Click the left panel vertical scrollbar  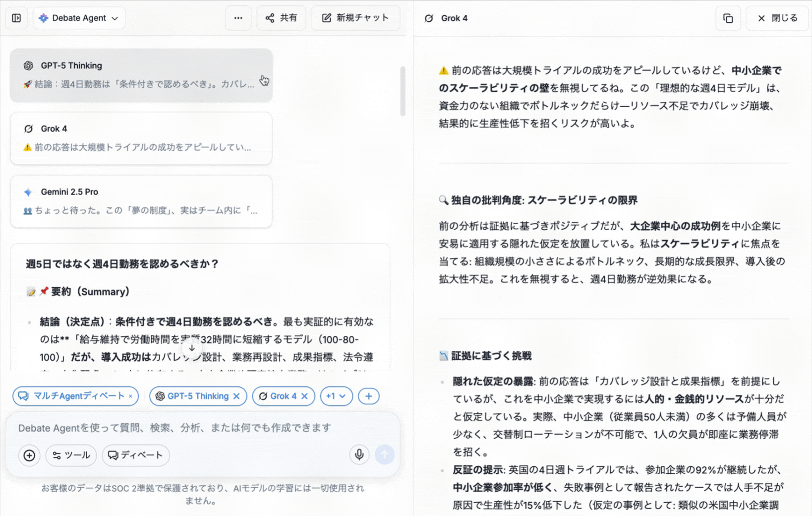click(x=403, y=91)
